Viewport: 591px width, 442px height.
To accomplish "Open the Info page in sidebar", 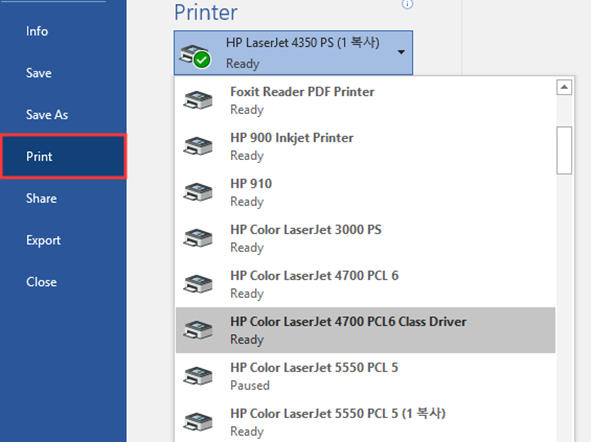I will [37, 31].
